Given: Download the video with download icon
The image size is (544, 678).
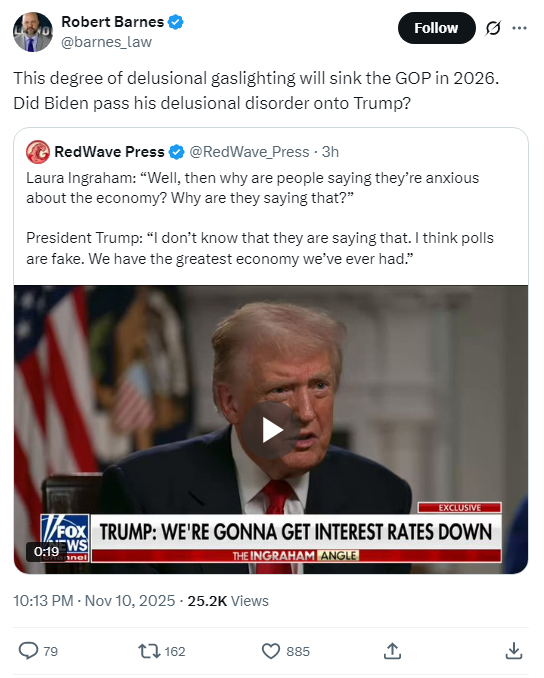Looking at the screenshot, I should point(514,651).
